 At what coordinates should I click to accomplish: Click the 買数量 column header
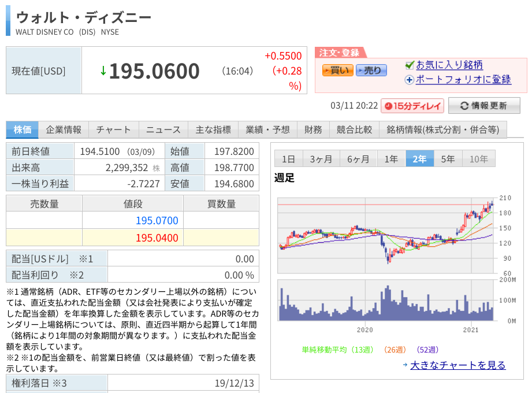point(221,203)
